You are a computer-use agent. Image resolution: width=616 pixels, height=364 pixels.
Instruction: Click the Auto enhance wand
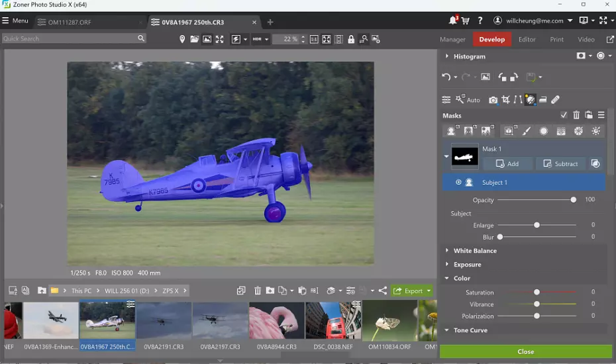coord(468,100)
